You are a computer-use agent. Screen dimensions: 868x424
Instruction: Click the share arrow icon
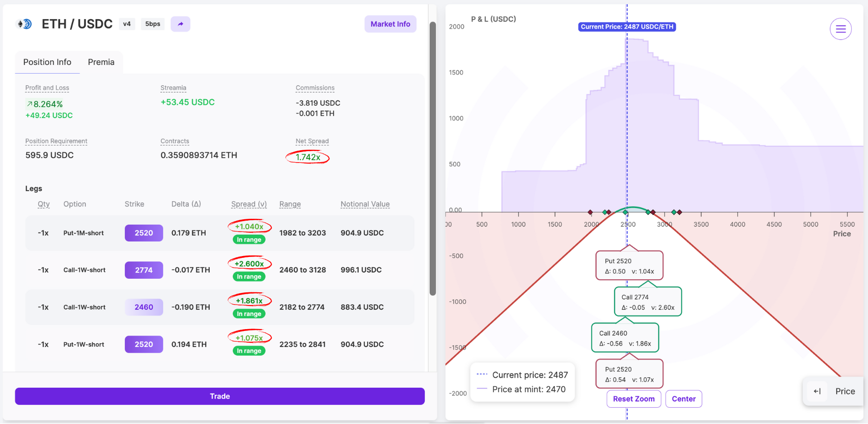(x=180, y=24)
